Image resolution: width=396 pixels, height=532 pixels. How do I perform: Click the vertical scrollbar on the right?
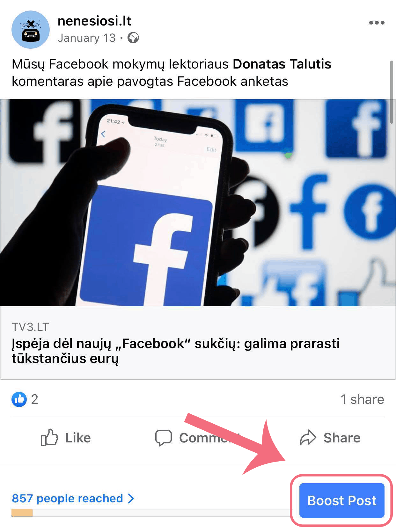click(x=392, y=92)
